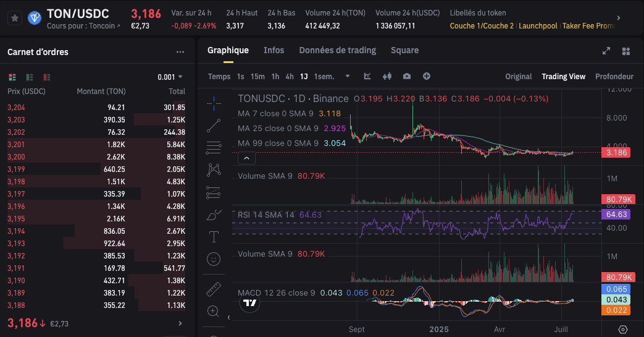Collapse the indicator legend with chevron
The width and height of the screenshot is (644, 337).
246,158
